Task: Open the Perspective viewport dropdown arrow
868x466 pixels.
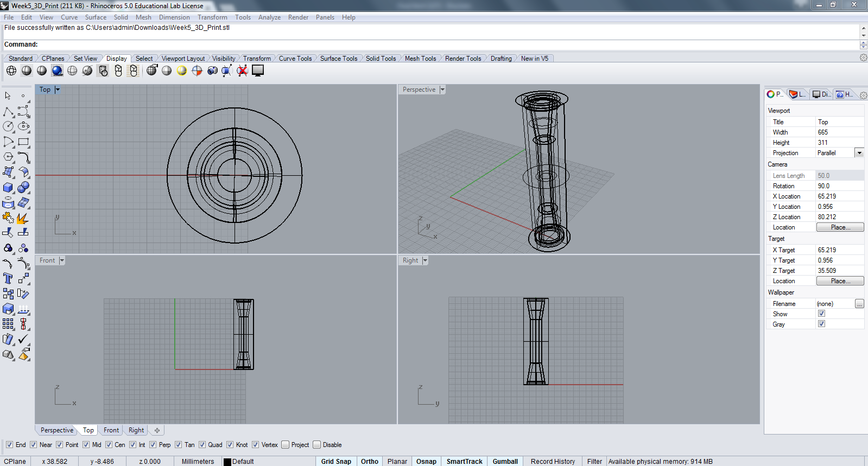Action: [x=442, y=90]
